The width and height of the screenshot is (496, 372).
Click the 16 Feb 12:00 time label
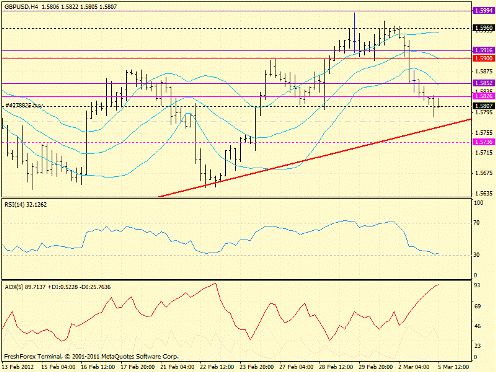click(98, 367)
